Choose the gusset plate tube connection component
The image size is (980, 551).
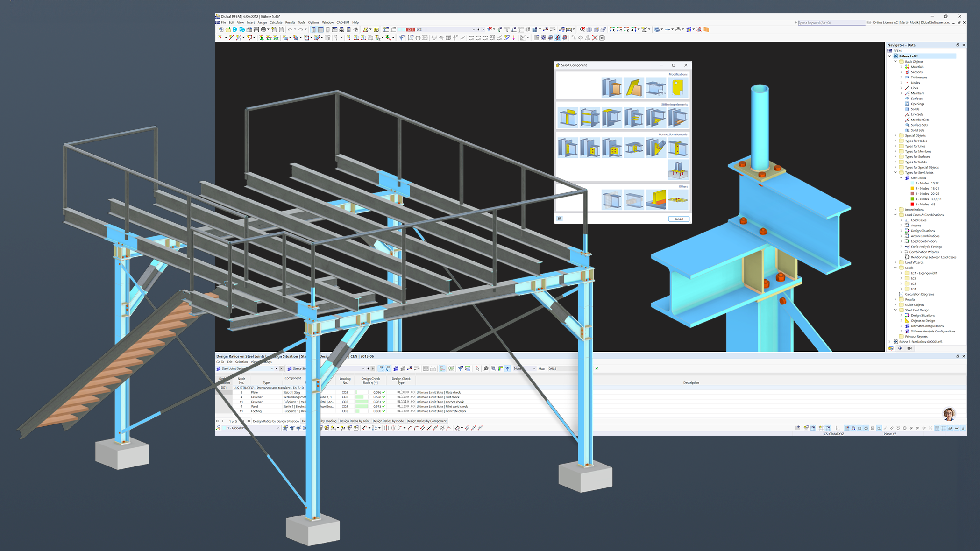pos(656,148)
